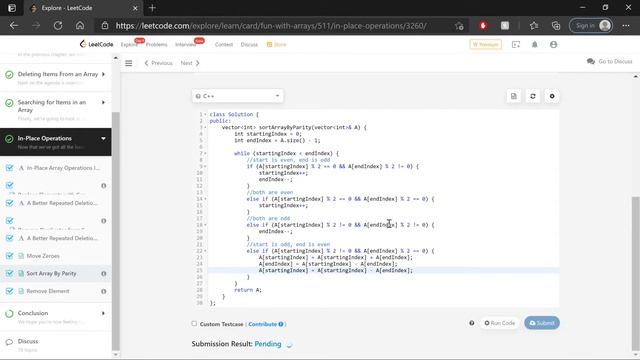
Task: Open notifications bell
Action: pos(535,44)
